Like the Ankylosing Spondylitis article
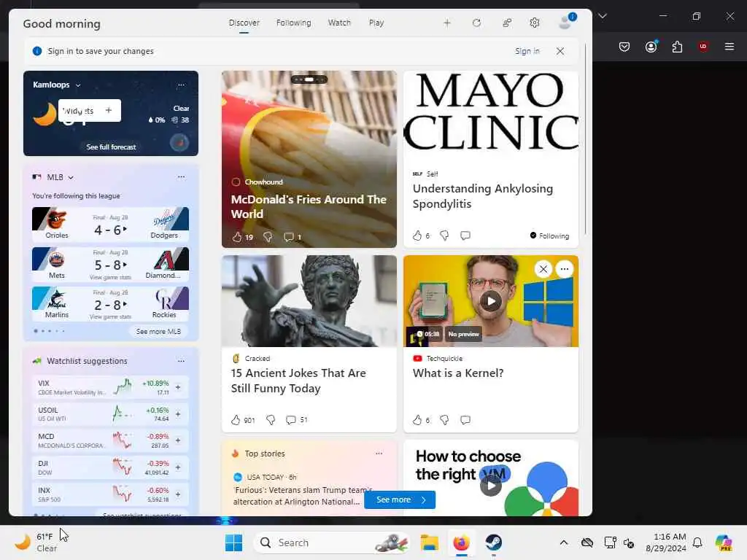This screenshot has height=560, width=747. 417,236
